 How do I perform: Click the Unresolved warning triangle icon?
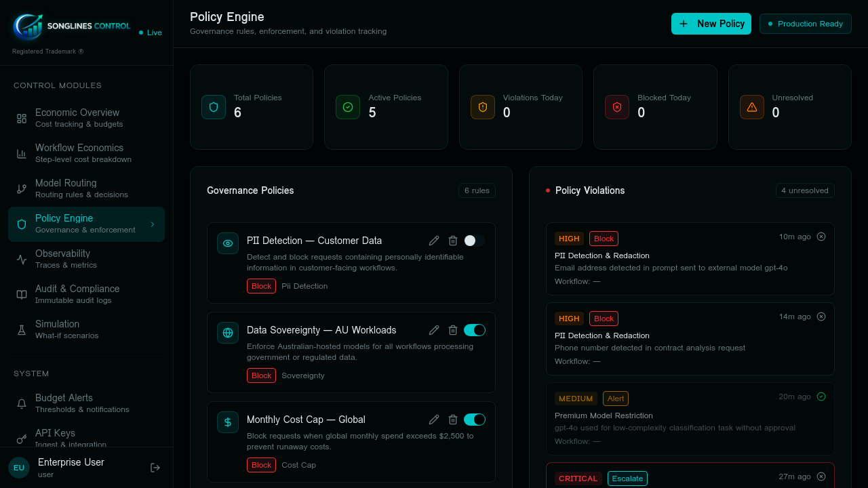point(752,107)
